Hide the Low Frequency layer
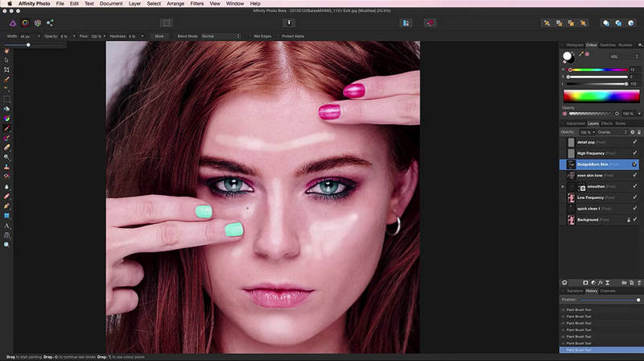The height and width of the screenshot is (361, 644). pyautogui.click(x=634, y=197)
